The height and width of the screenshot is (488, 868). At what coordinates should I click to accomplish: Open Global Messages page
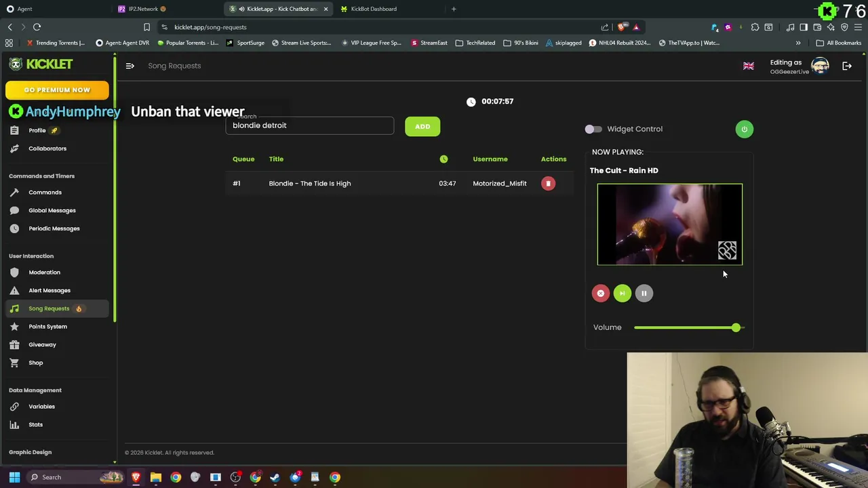(52, 210)
